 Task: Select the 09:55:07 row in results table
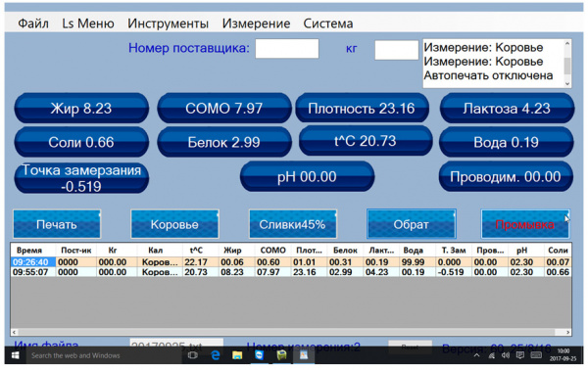click(291, 272)
